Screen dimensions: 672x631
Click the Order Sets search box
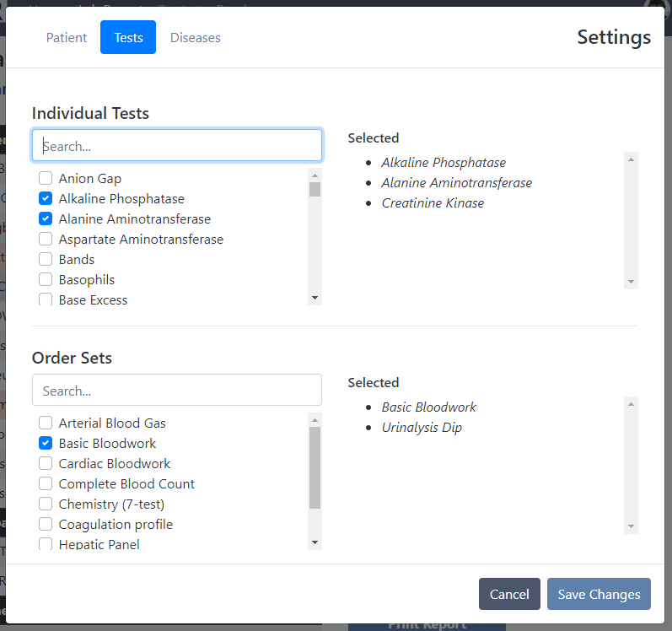[177, 391]
